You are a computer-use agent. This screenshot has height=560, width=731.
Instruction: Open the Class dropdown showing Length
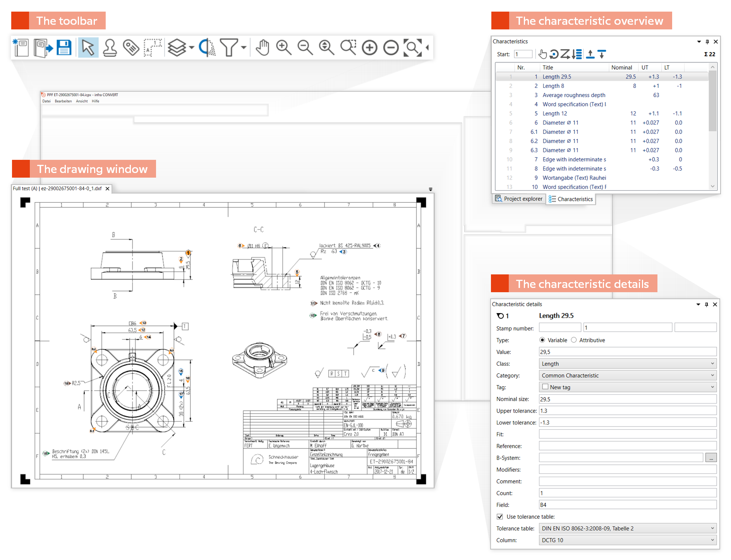click(627, 364)
